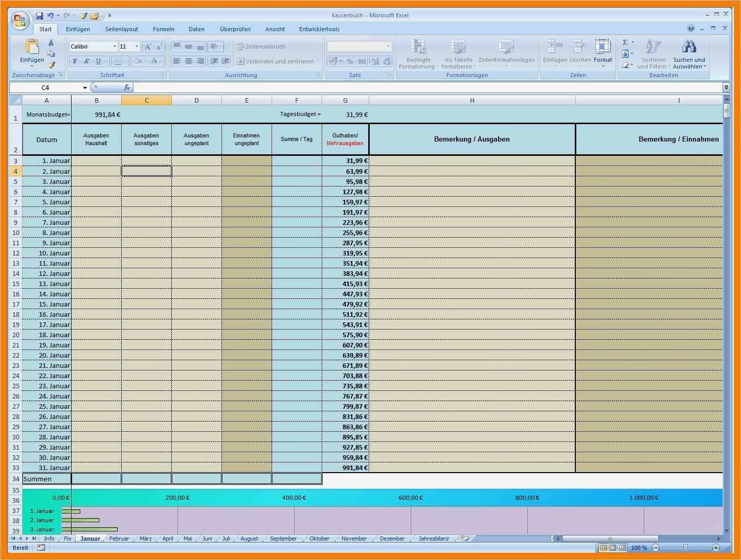This screenshot has width=741, height=560.
Task: Toggle underline (U) formatting
Action: tap(98, 61)
